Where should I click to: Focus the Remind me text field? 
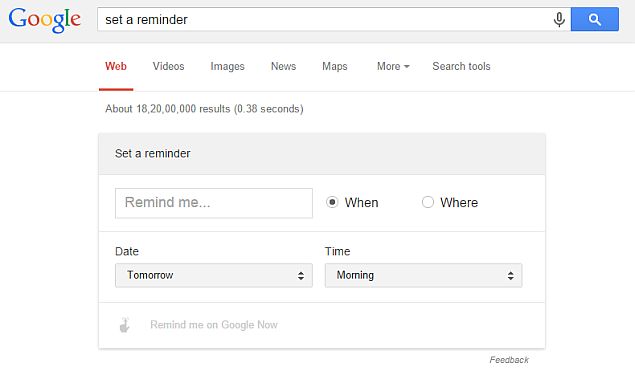pyautogui.click(x=214, y=203)
